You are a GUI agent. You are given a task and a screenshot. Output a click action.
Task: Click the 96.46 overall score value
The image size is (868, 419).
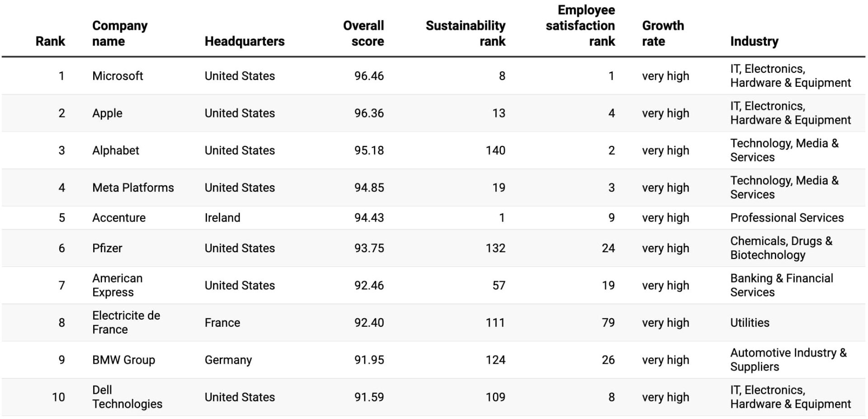point(368,76)
